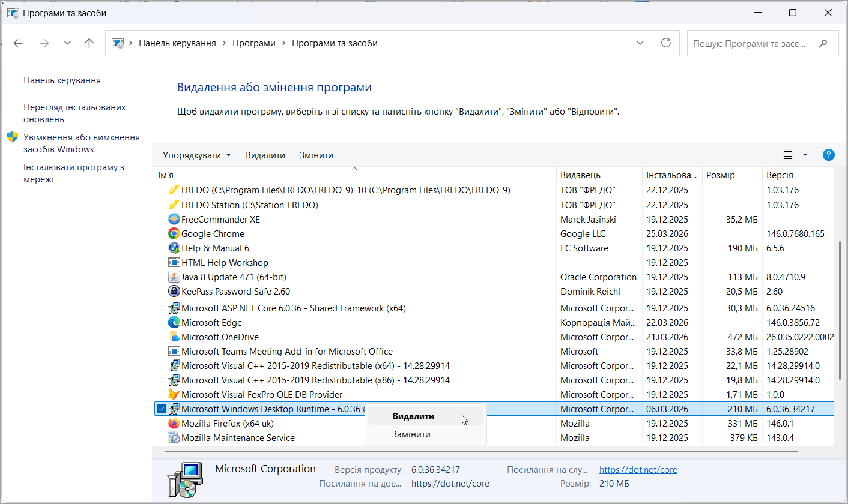Click the FREDO Station program icon
This screenshot has height=504, width=848.
(174, 205)
